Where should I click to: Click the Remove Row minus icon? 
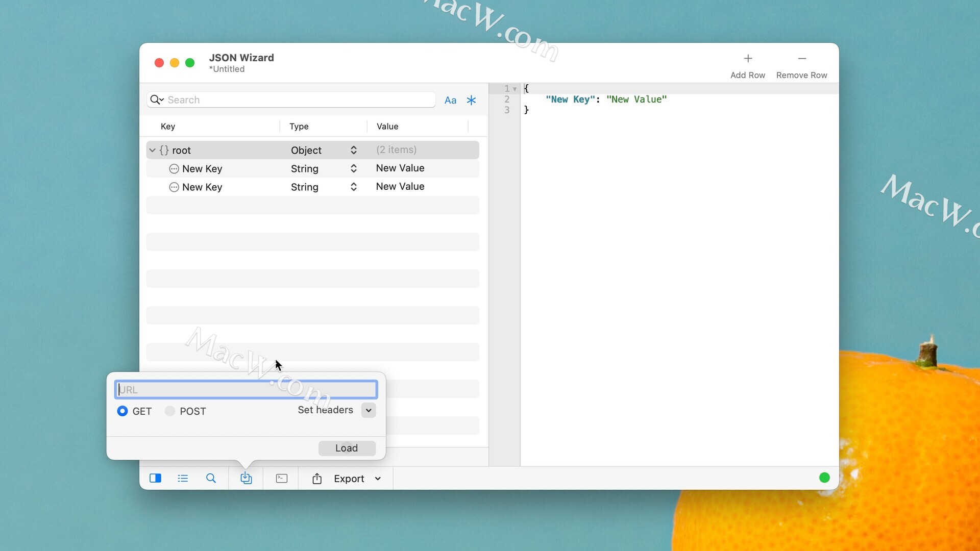click(802, 59)
